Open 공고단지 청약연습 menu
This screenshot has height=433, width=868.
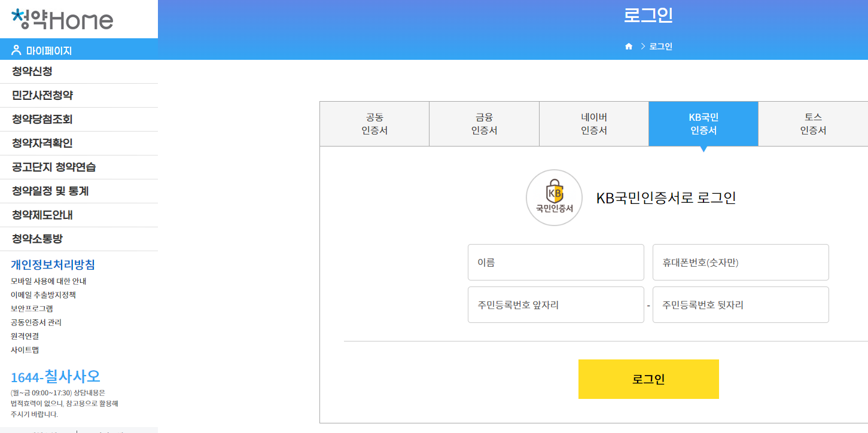tap(79, 167)
